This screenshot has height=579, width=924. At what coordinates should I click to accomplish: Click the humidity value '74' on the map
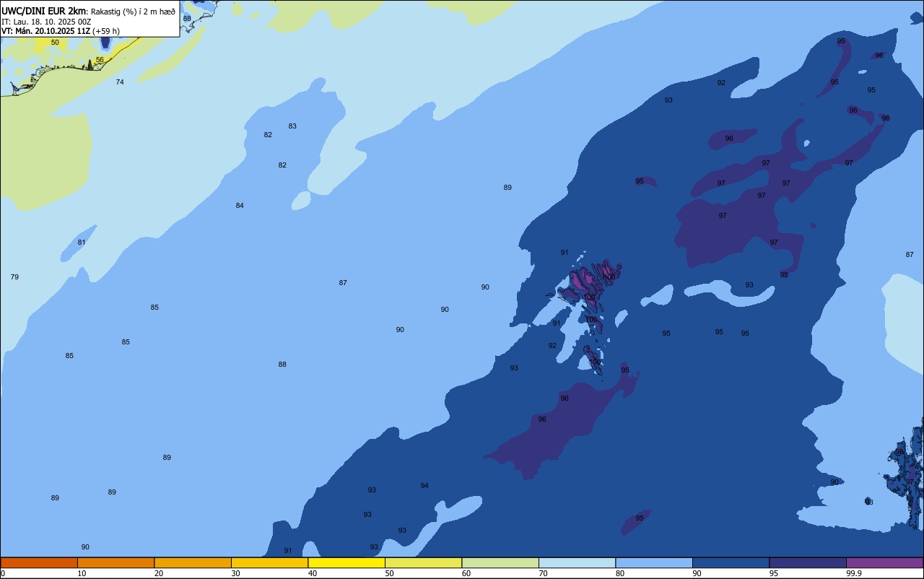tap(120, 82)
